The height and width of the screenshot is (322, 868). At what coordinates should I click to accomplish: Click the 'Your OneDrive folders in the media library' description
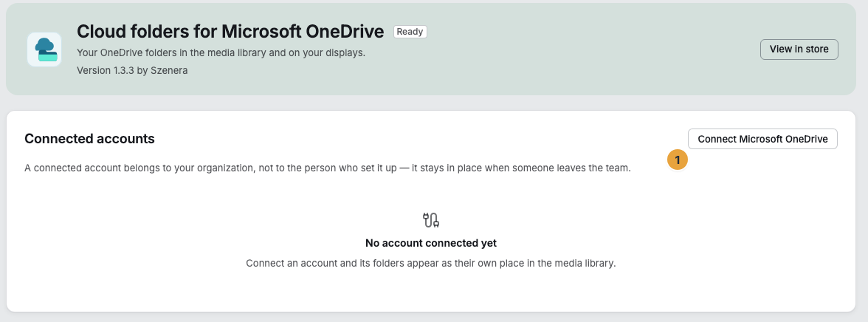click(x=221, y=53)
